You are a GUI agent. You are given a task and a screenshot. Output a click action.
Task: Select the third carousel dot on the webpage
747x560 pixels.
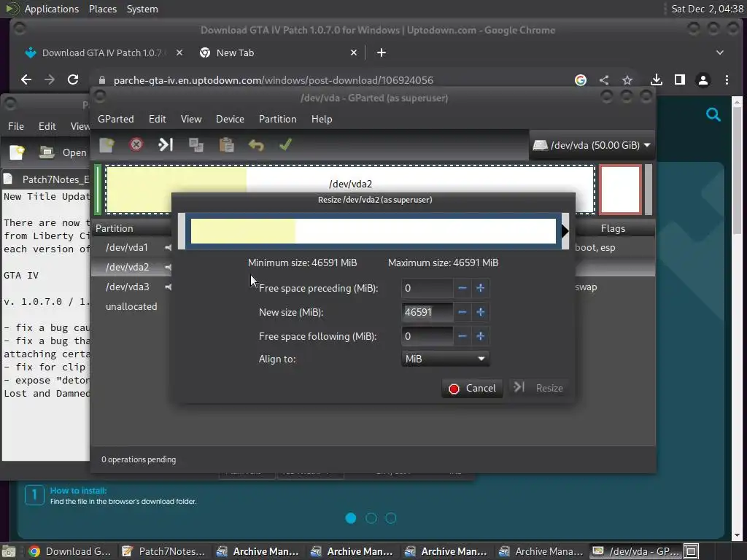coord(391,518)
